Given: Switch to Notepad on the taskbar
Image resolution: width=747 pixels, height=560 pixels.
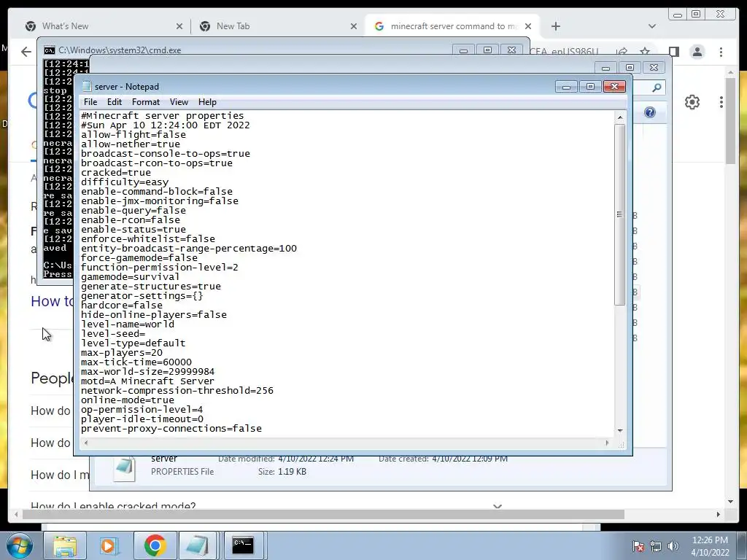Looking at the screenshot, I should [x=198, y=545].
